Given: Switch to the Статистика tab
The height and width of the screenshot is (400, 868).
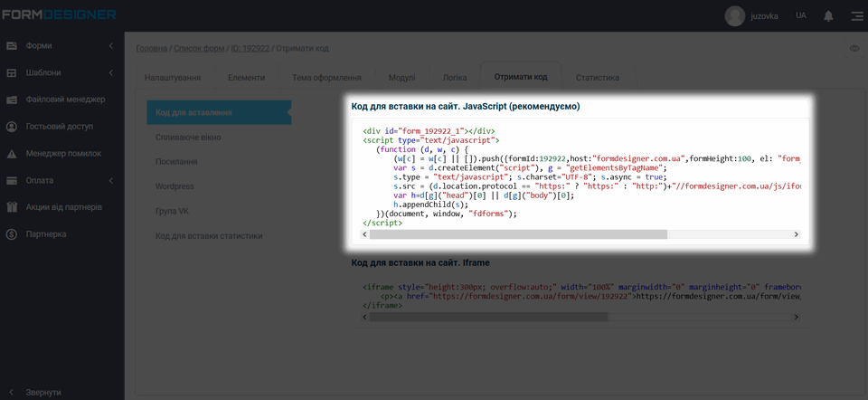Looking at the screenshot, I should [597, 78].
